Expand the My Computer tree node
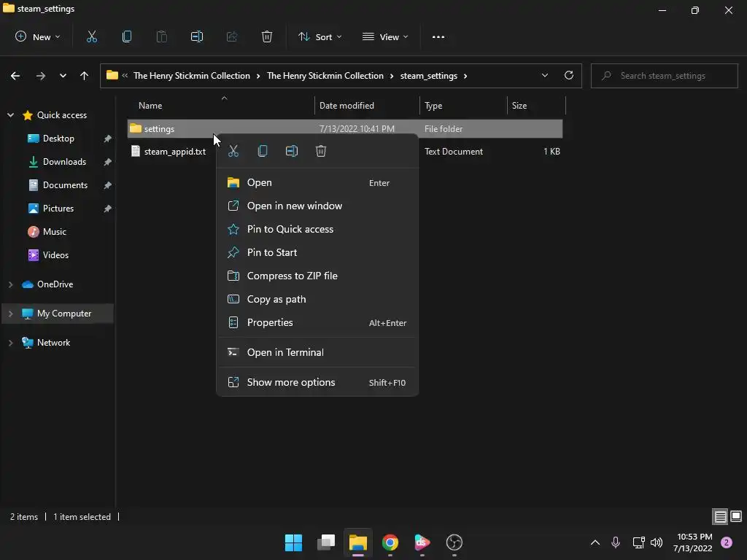Viewport: 747px width, 560px height. pos(10,314)
